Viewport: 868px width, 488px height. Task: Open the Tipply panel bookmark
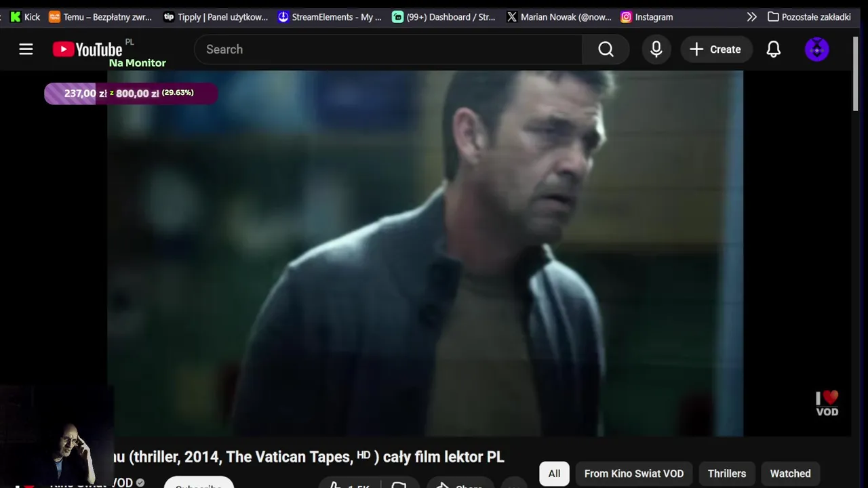(216, 17)
